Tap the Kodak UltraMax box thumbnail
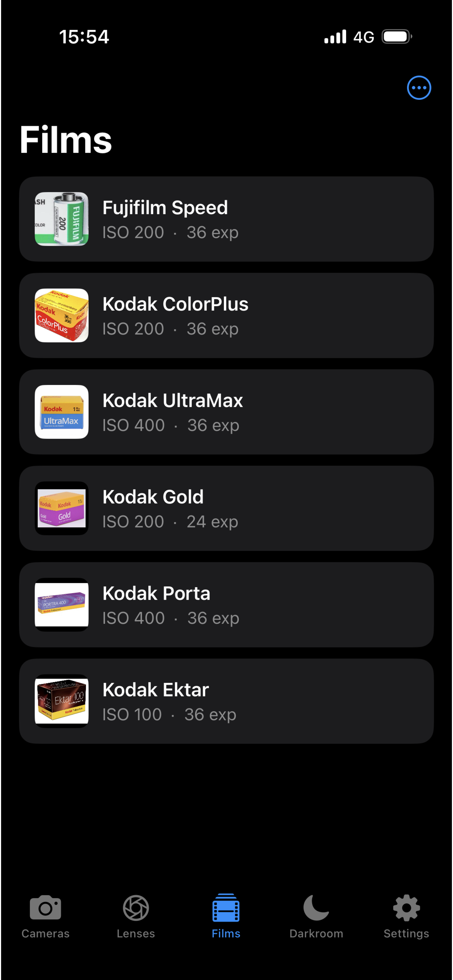 62,412
